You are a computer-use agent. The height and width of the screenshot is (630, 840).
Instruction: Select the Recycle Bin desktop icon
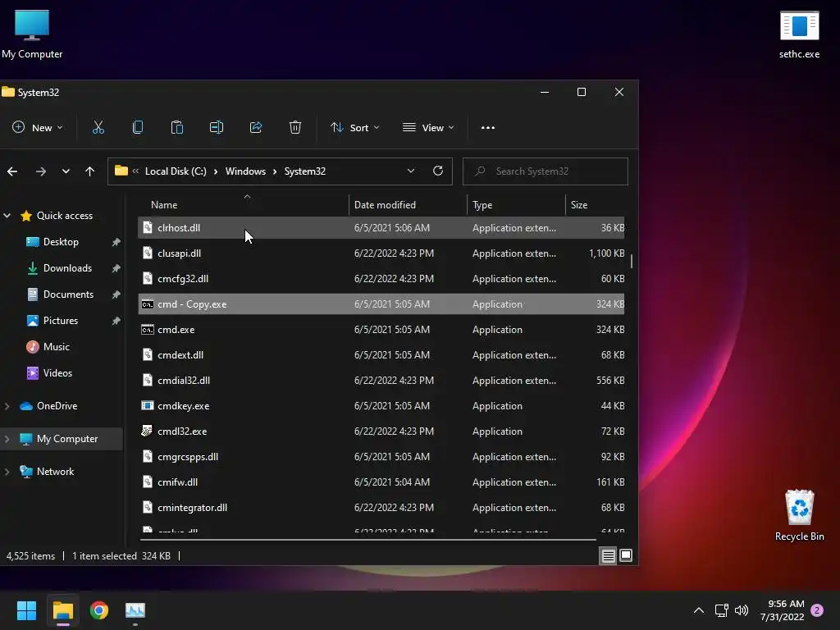799,515
